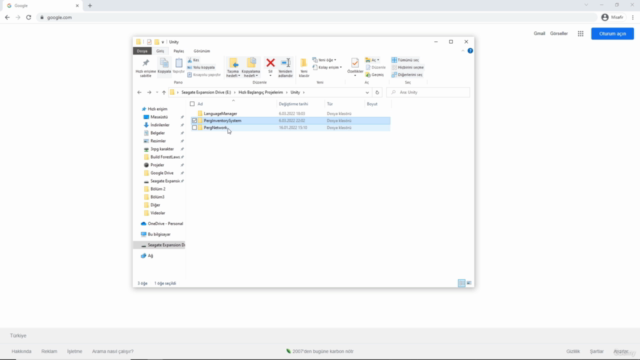Open the Yeni öğe dropdown
Screen dimensions: 640x360
point(324,60)
